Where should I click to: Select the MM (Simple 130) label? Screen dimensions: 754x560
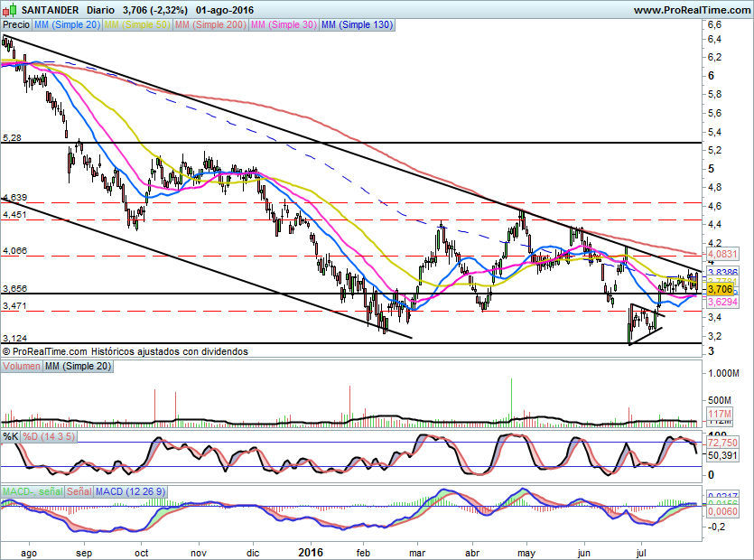tap(357, 24)
